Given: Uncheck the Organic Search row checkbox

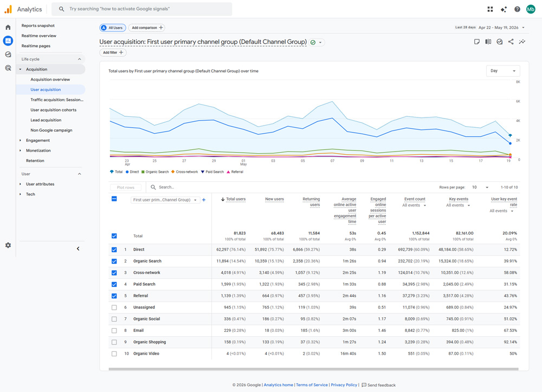Looking at the screenshot, I should click(114, 262).
